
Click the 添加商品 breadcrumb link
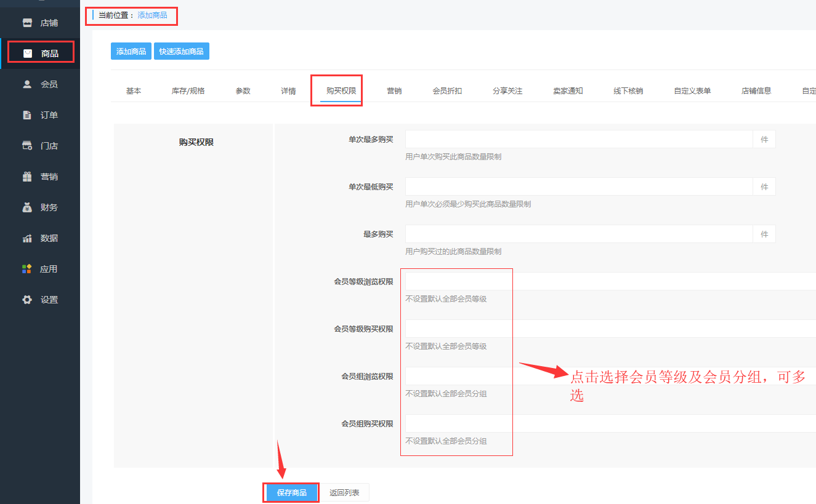click(x=152, y=15)
